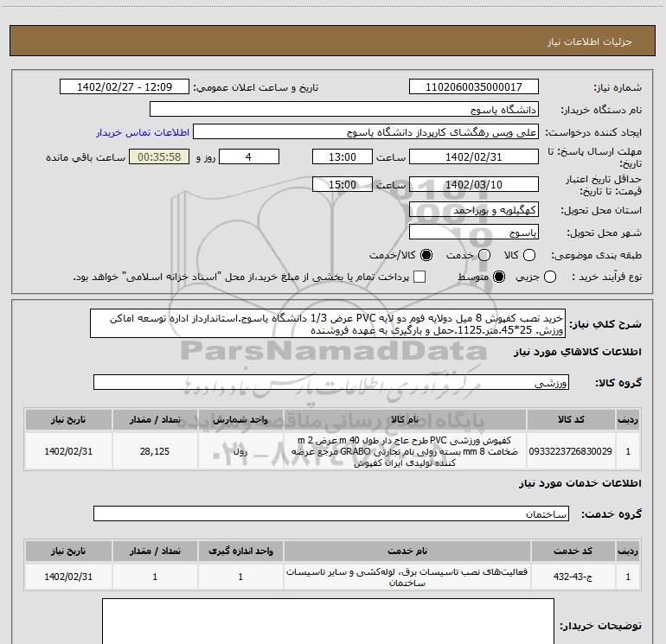Click the remaining days field showing 4

tap(249, 156)
